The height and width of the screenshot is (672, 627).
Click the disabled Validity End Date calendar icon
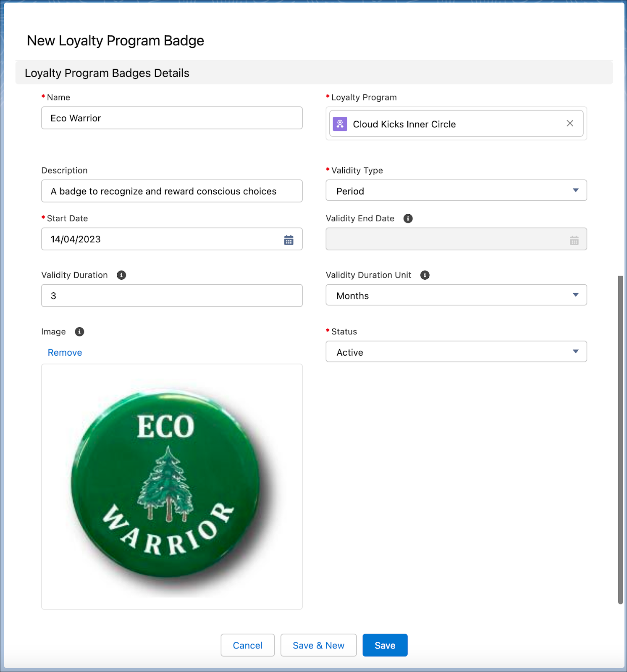tap(574, 240)
